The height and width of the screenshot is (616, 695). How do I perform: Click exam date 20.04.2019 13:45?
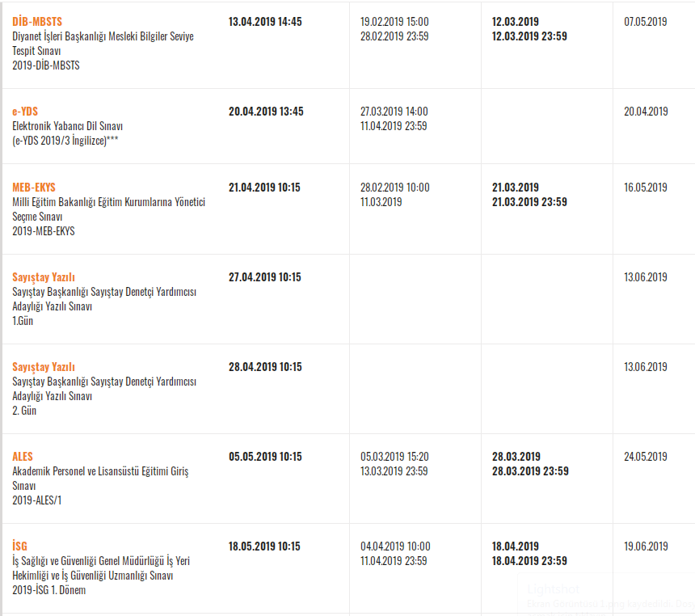pos(266,112)
